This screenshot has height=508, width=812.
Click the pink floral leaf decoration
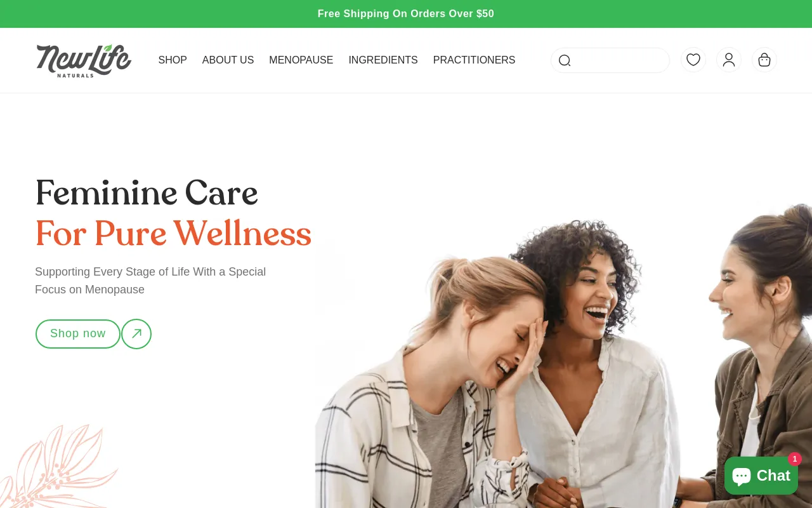click(57, 467)
